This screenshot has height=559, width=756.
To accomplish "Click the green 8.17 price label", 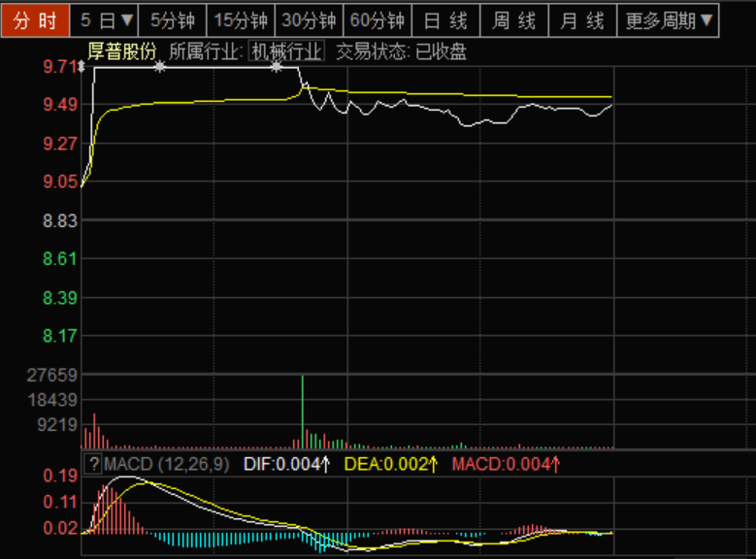I will (60, 336).
